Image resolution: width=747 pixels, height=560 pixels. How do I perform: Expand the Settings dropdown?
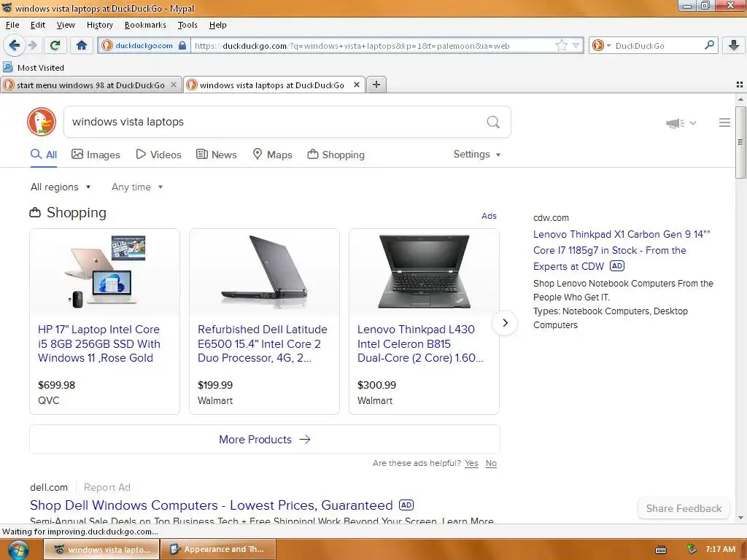pyautogui.click(x=477, y=155)
